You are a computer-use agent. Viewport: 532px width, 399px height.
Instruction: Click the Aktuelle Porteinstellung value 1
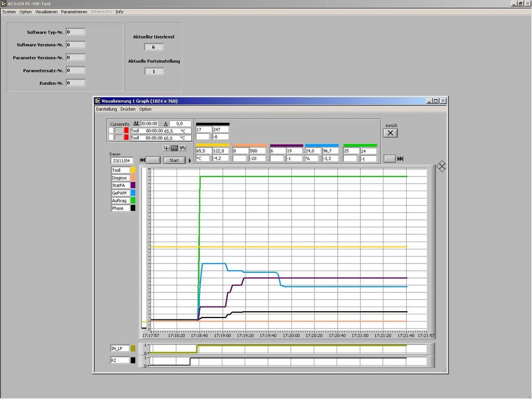tap(154, 71)
